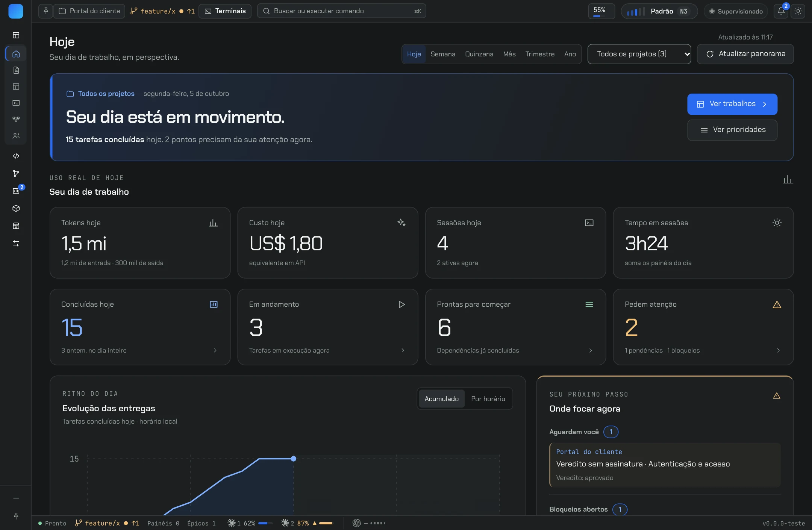812x530 pixels.
Task: Open the store icon in sidebar
Action: click(x=16, y=226)
